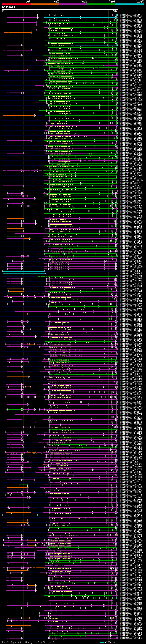Click the UniRef100_B9SSV0 label
The width and height of the screenshot is (146, 644).
pos(131,251)
